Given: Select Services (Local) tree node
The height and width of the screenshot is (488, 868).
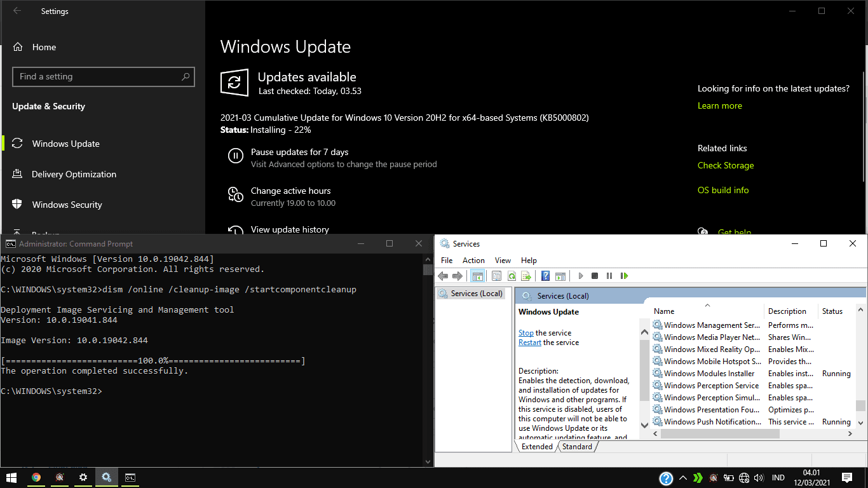Looking at the screenshot, I should pyautogui.click(x=471, y=294).
